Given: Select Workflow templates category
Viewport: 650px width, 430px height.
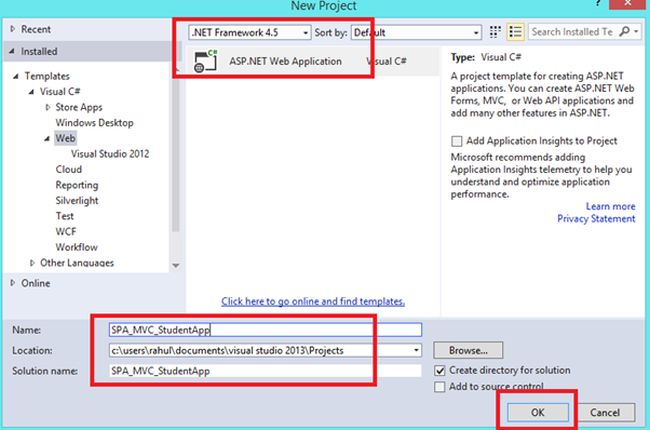Looking at the screenshot, I should 76,247.
